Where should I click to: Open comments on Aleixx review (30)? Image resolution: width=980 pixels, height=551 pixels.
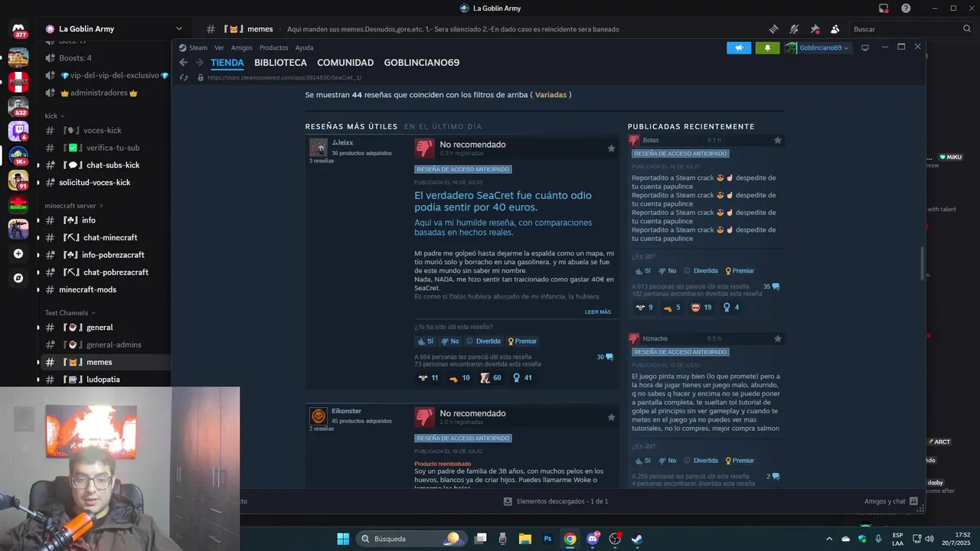pyautogui.click(x=605, y=357)
